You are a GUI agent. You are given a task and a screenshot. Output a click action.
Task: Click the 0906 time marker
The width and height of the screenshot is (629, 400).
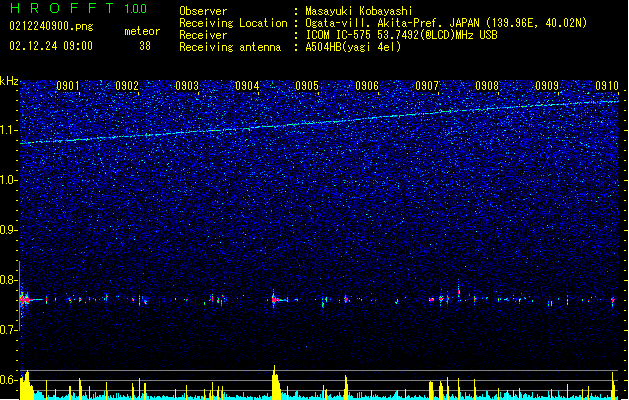(367, 86)
